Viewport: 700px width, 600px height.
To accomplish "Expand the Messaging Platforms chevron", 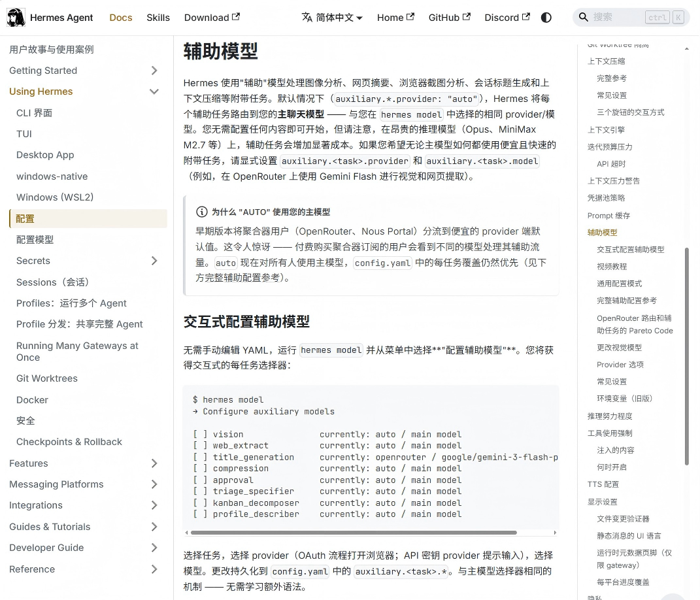I will tap(154, 484).
